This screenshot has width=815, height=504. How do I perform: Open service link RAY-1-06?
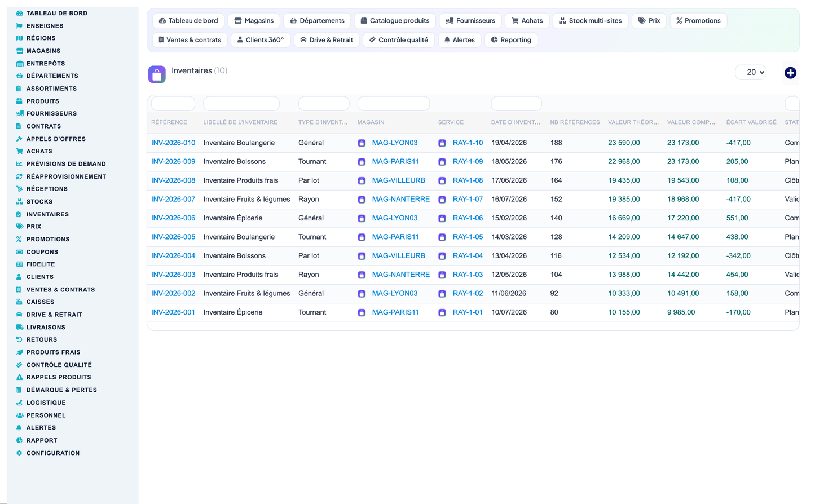(468, 218)
